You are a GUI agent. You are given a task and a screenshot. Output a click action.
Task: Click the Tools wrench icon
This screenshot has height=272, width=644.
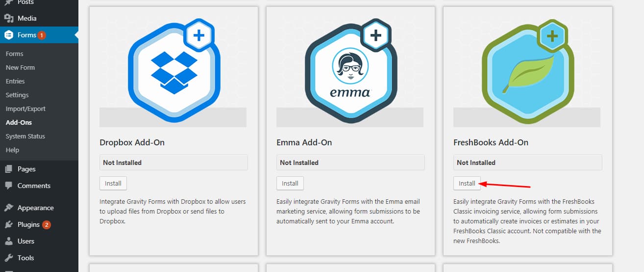click(9, 258)
